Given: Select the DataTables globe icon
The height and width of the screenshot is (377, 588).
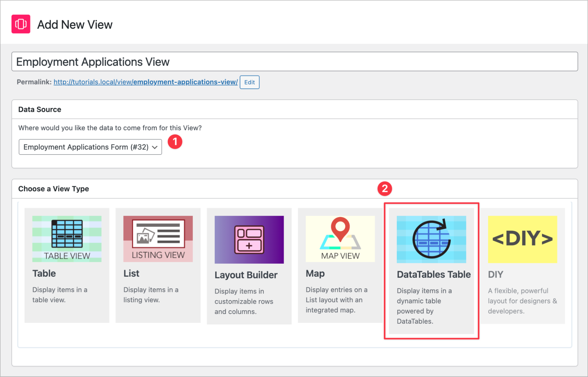Looking at the screenshot, I should 432,239.
